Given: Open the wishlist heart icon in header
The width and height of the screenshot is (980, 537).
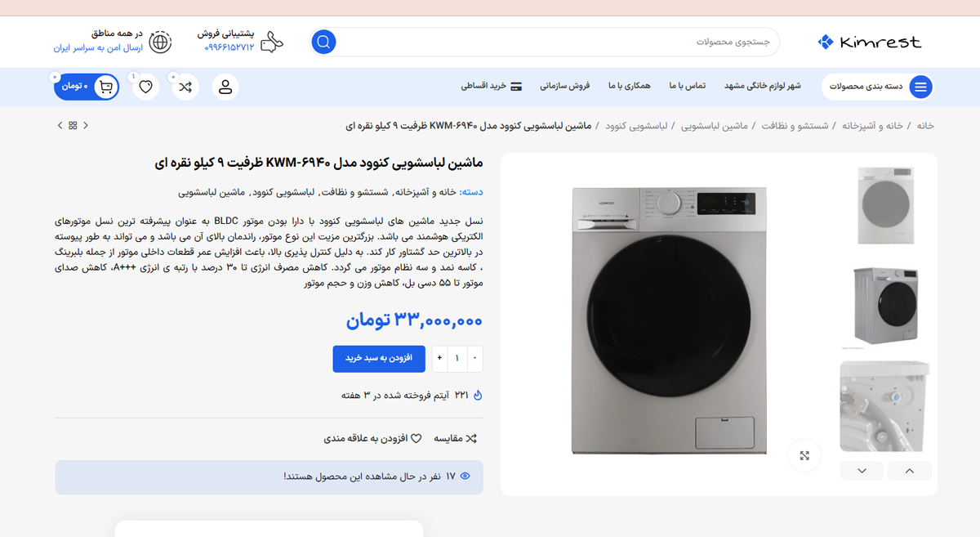Looking at the screenshot, I should coord(145,87).
